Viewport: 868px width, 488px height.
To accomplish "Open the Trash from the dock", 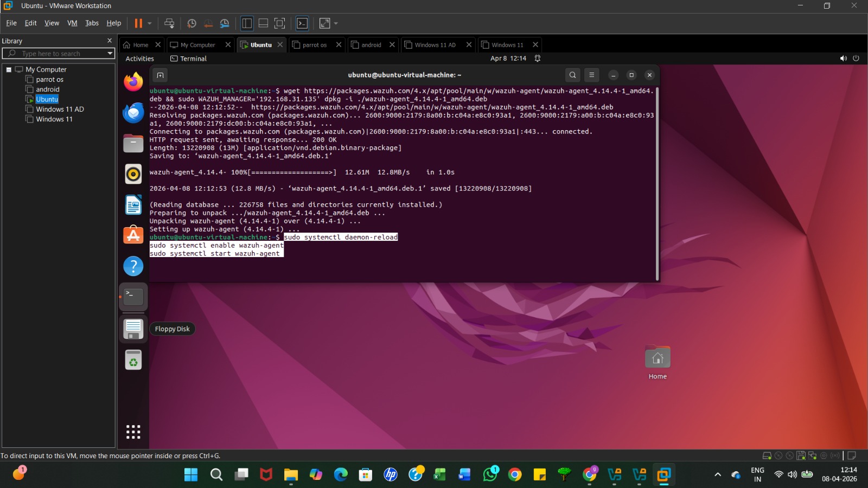I will point(133,360).
